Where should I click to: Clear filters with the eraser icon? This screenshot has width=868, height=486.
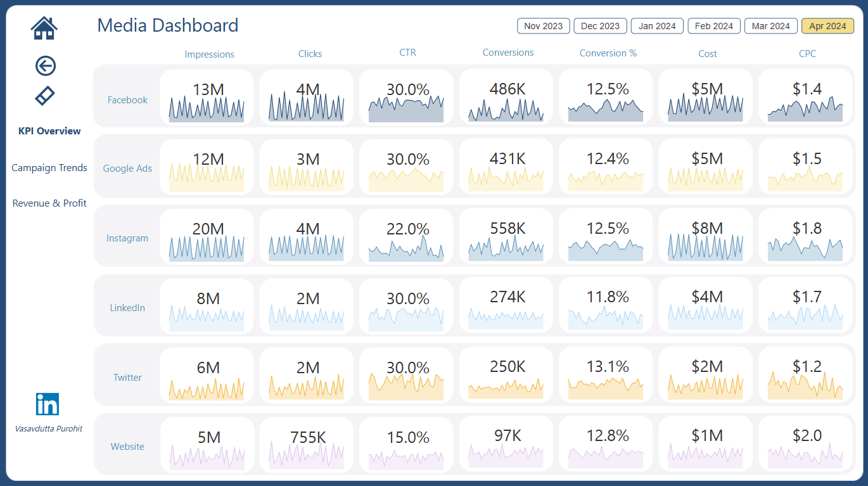pos(45,96)
